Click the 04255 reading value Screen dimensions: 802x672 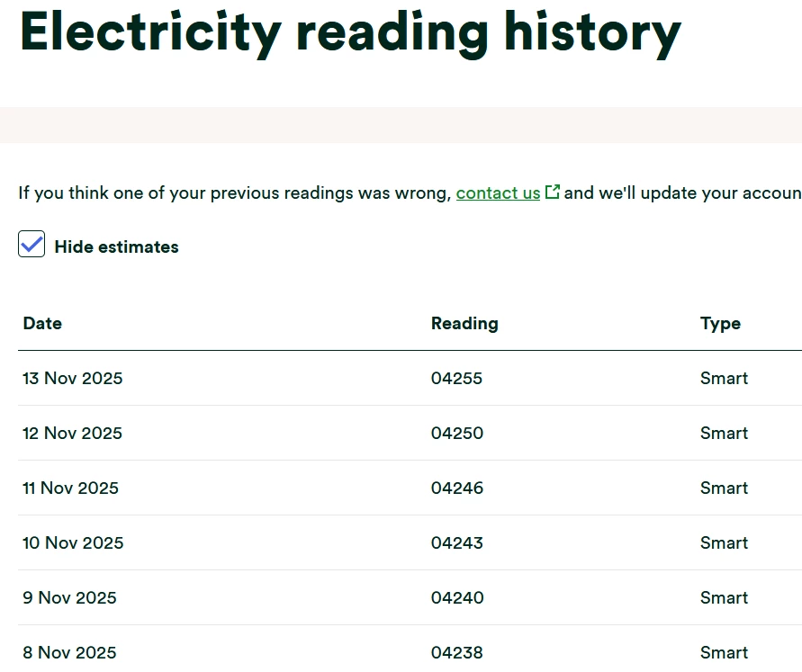(456, 379)
